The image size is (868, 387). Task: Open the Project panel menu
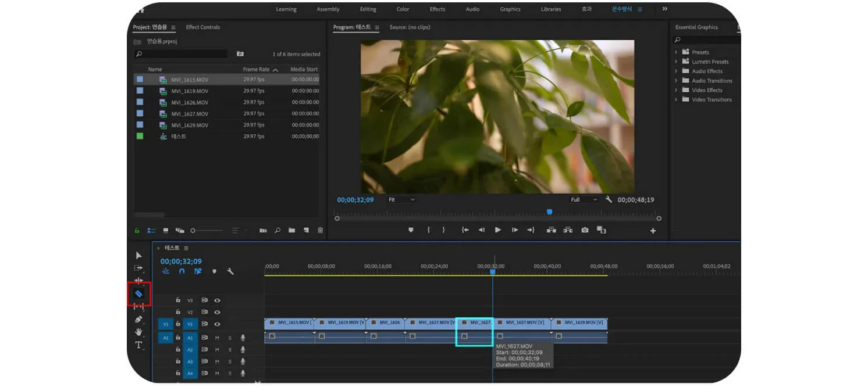point(172,27)
